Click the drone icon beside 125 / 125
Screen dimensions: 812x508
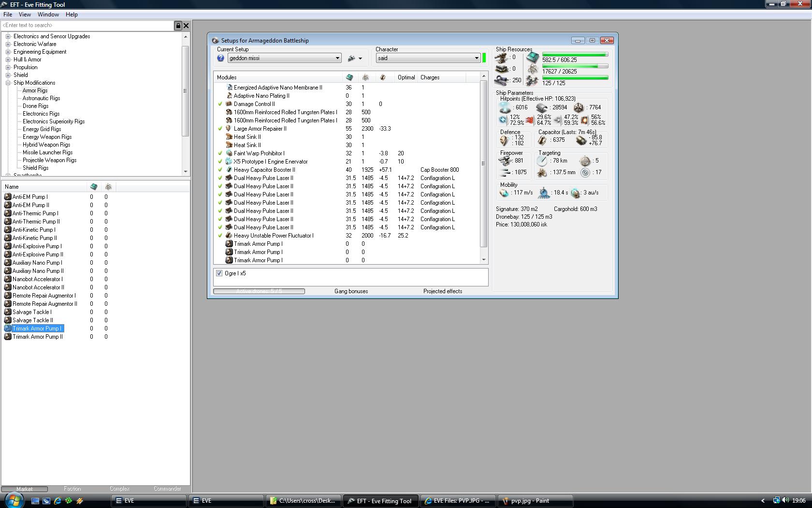click(532, 81)
